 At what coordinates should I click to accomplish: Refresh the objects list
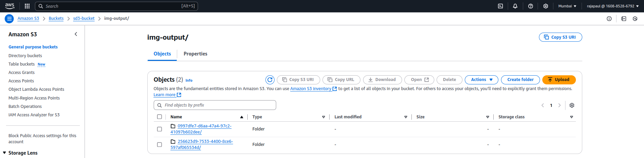click(x=270, y=80)
